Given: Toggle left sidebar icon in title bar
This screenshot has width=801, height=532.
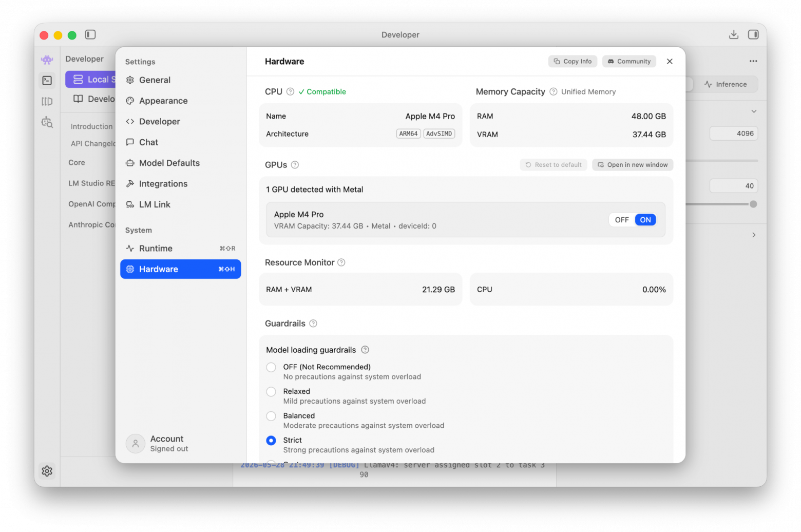Looking at the screenshot, I should [x=90, y=34].
